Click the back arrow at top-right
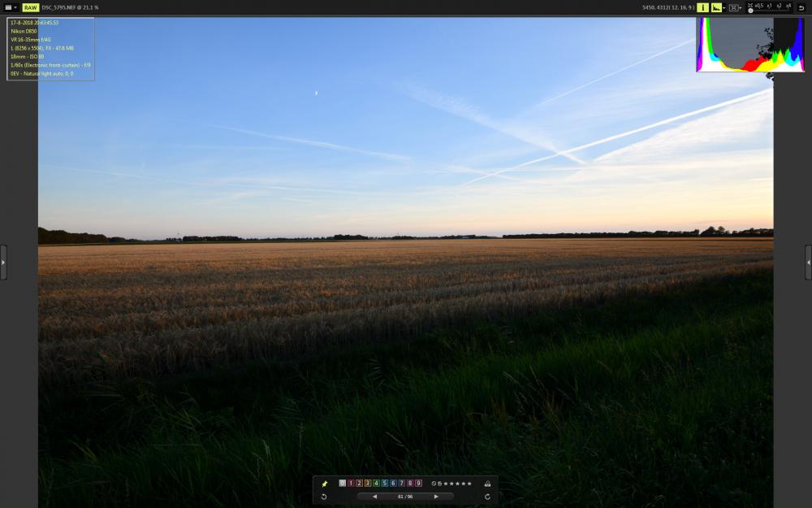This screenshot has height=508, width=812. point(801,8)
